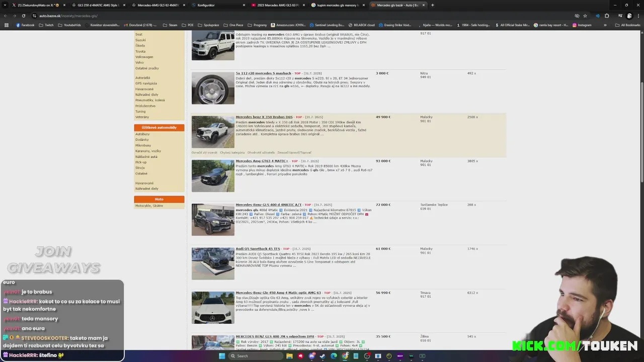
Task: Open Discord from the taskbar
Action: pos(312,356)
